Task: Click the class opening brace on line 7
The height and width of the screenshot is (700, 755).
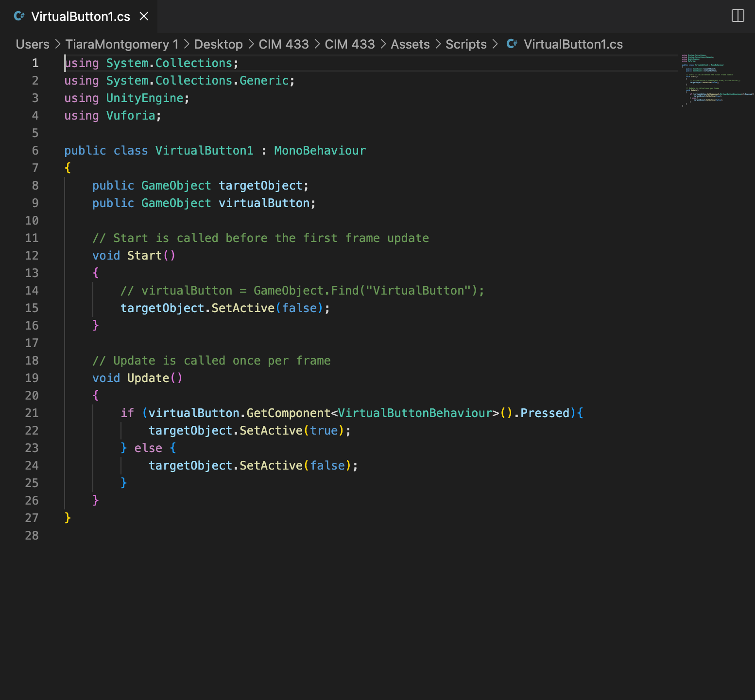Action: click(68, 168)
